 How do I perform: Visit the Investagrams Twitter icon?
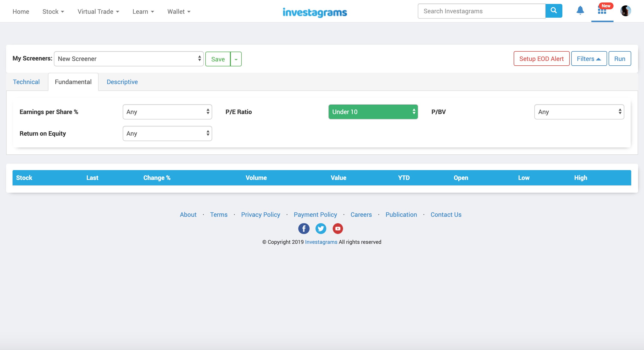[321, 229]
